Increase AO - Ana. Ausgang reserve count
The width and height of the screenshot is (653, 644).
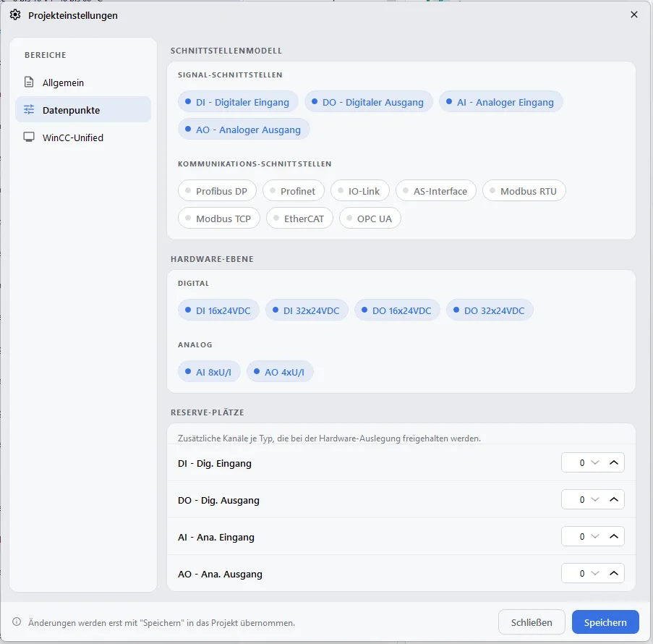[x=613, y=573]
